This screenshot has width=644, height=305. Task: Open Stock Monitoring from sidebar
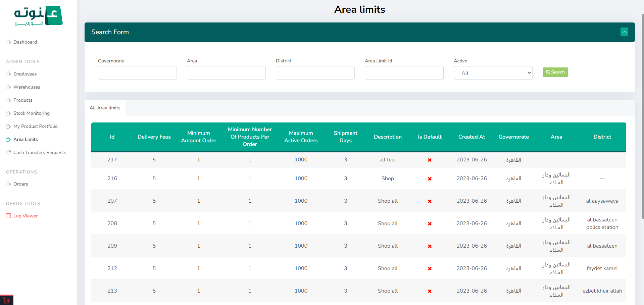click(31, 113)
